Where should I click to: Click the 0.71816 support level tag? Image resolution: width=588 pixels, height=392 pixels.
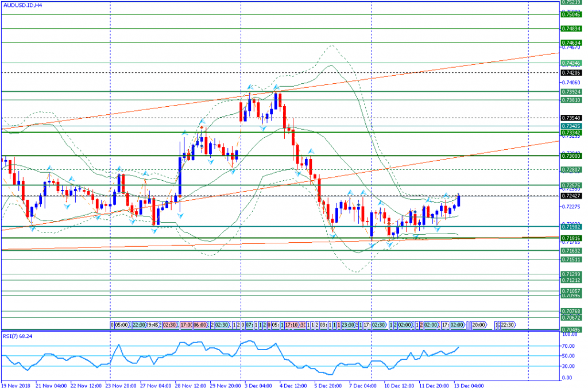571,238
